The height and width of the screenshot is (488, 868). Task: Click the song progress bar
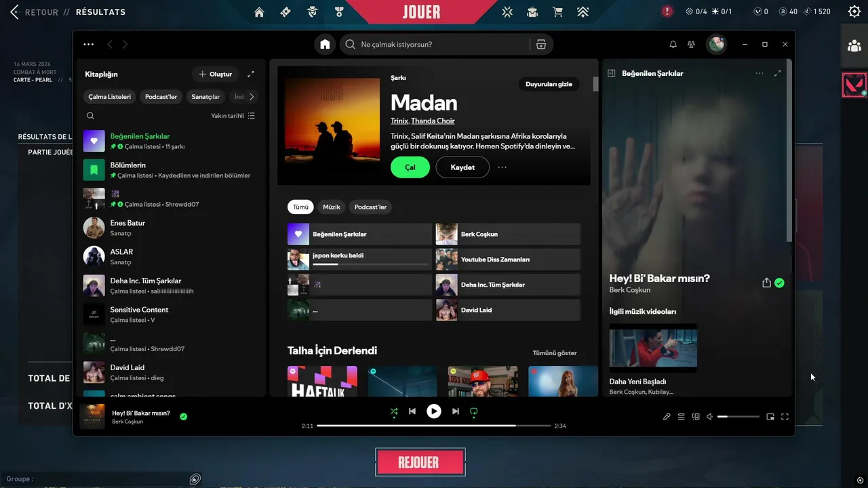click(433, 426)
